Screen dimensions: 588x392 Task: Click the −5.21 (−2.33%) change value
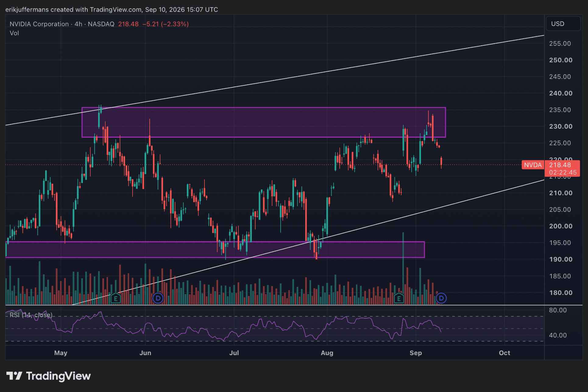click(165, 24)
